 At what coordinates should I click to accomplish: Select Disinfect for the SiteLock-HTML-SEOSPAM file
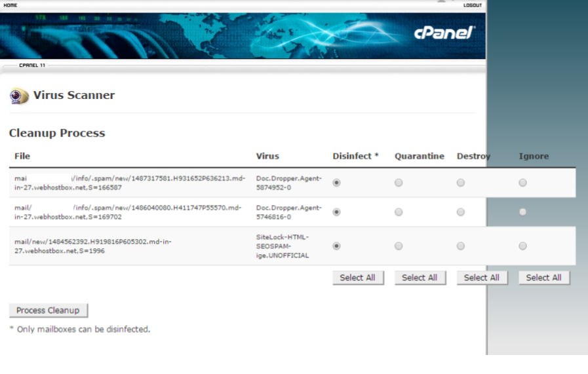click(336, 246)
